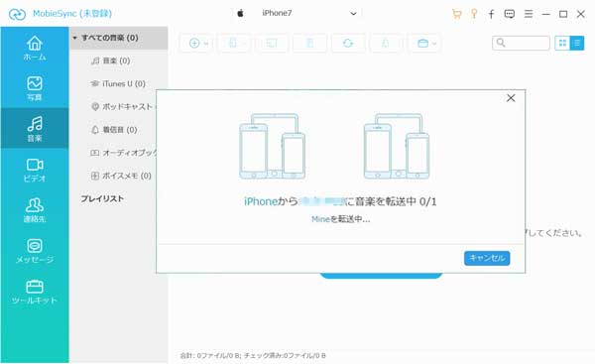
Task: Click the キャンセル button
Action: (x=487, y=258)
